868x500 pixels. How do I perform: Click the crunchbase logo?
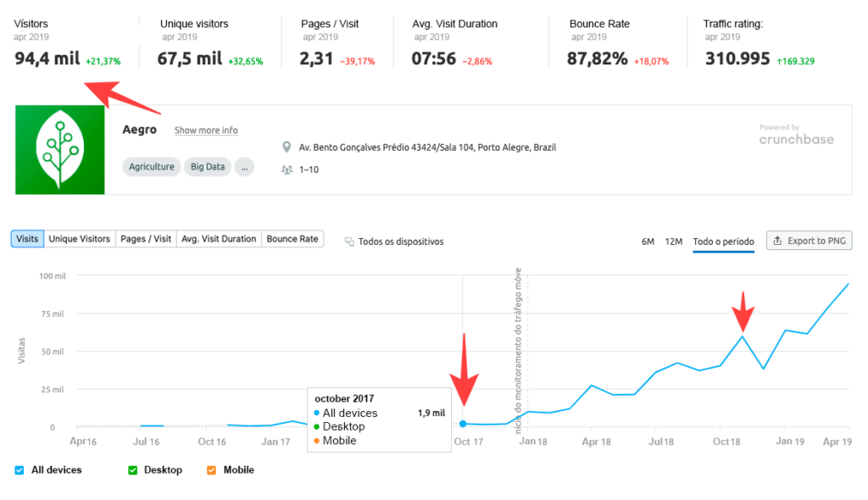tap(796, 140)
